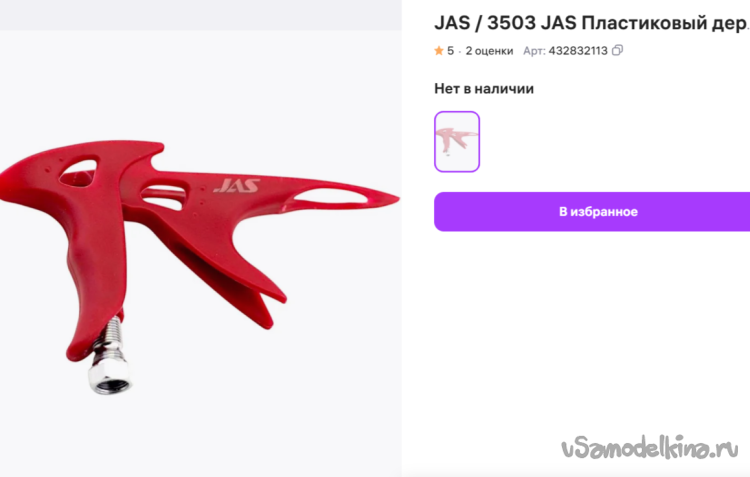This screenshot has width=750, height=477.
Task: Open the 2 оценки reviews link
Action: pos(489,51)
